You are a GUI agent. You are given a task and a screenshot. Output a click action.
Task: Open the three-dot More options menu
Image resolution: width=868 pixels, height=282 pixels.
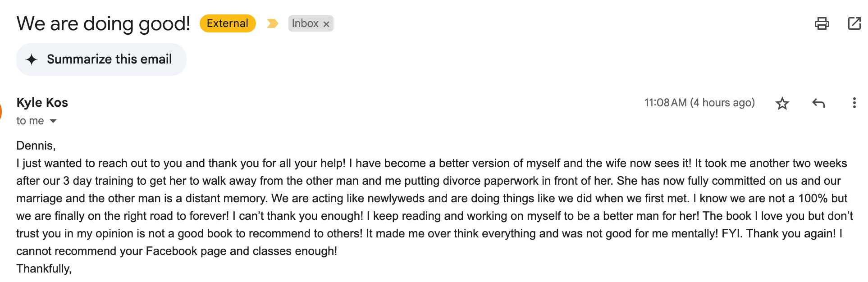pos(854,103)
